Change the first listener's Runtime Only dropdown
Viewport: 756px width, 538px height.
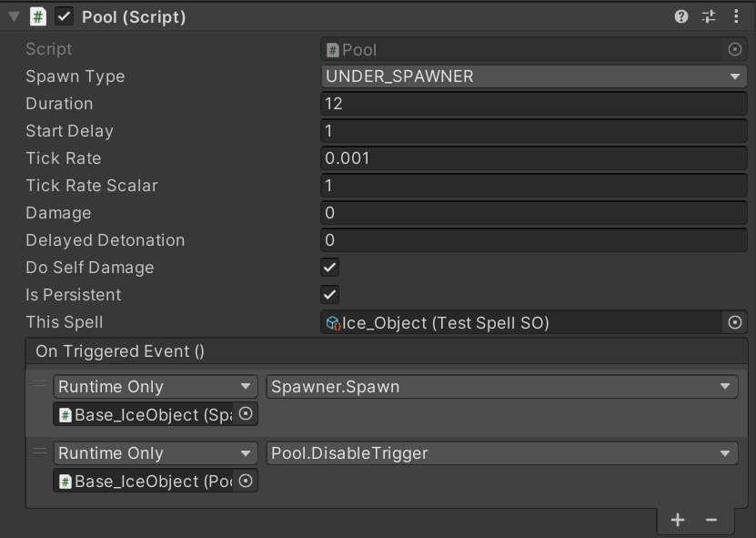click(x=156, y=387)
